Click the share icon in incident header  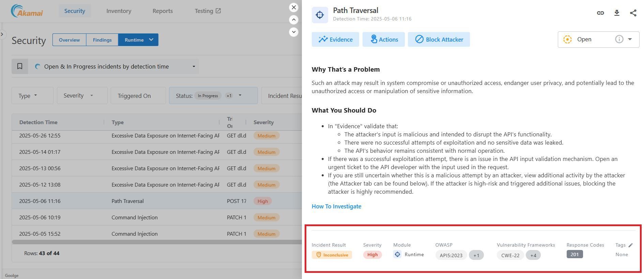coord(633,13)
